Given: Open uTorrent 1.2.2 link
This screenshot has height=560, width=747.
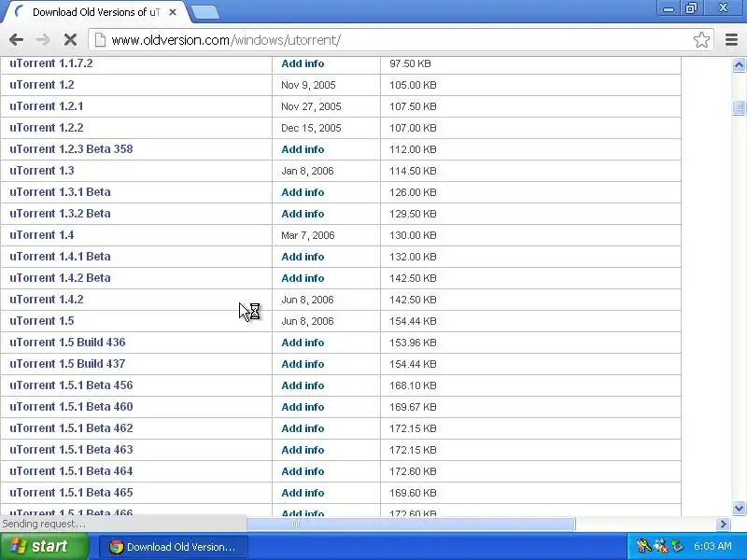Looking at the screenshot, I should [46, 128].
